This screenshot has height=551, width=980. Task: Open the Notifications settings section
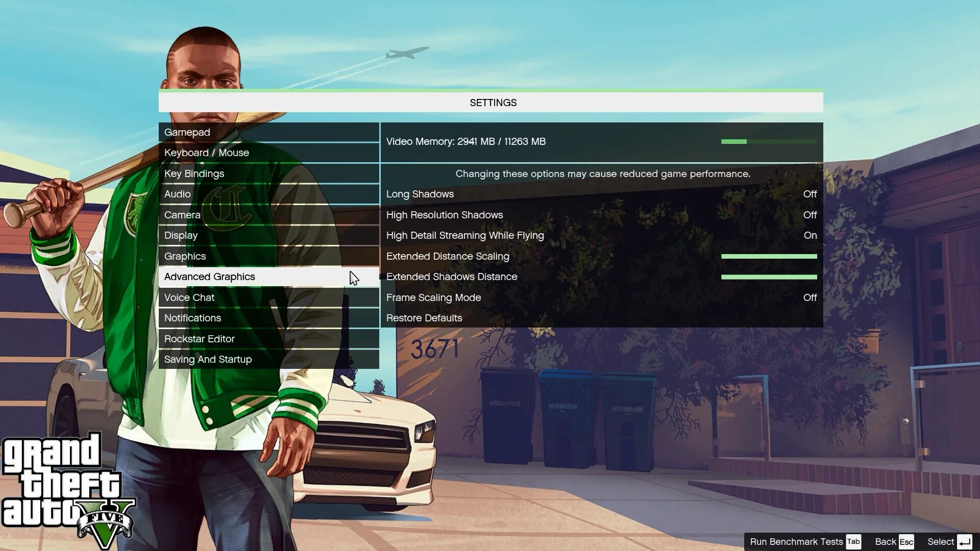(192, 317)
